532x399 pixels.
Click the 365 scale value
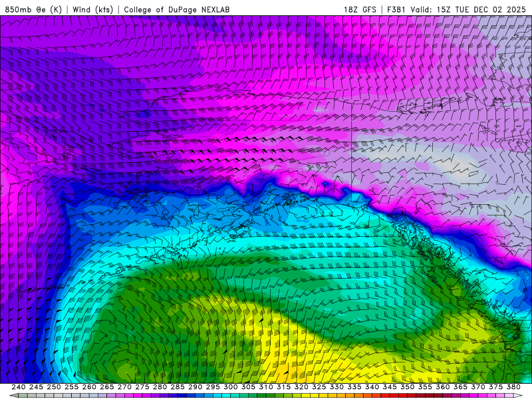pyautogui.click(x=460, y=387)
